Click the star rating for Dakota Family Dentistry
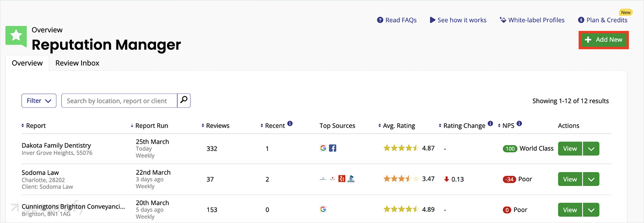Viewport: 644px width, 223px height. pos(401,148)
